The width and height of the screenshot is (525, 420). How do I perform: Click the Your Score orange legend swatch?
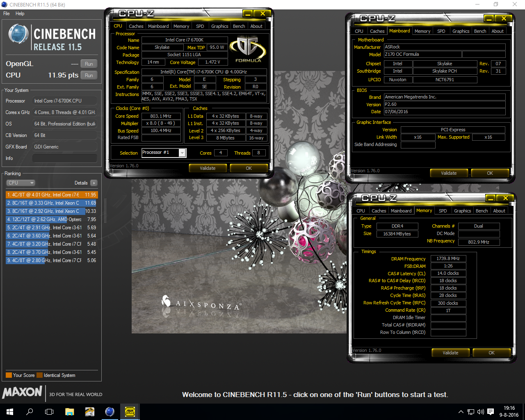(x=9, y=375)
